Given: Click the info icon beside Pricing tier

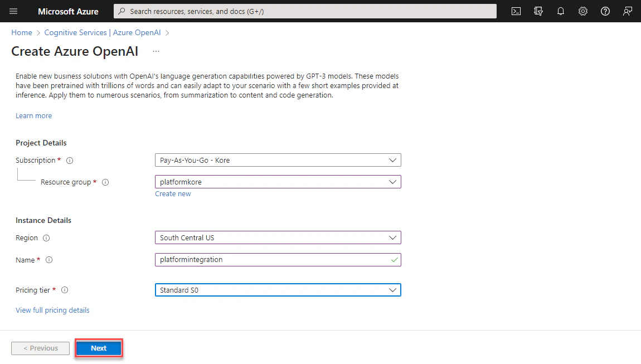Looking at the screenshot, I should coord(65,290).
